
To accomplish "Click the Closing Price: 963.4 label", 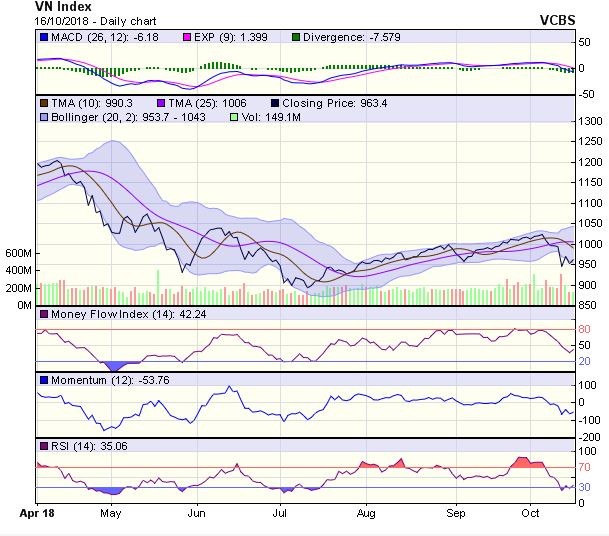I will [x=334, y=103].
